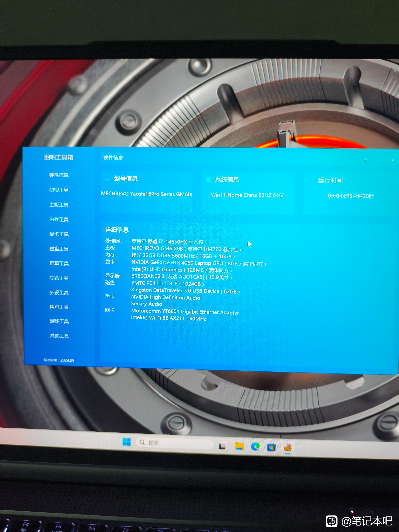Click memory line 镁光 32GB DDR5 5600MHz
The height and width of the screenshot is (532, 399).
click(183, 256)
